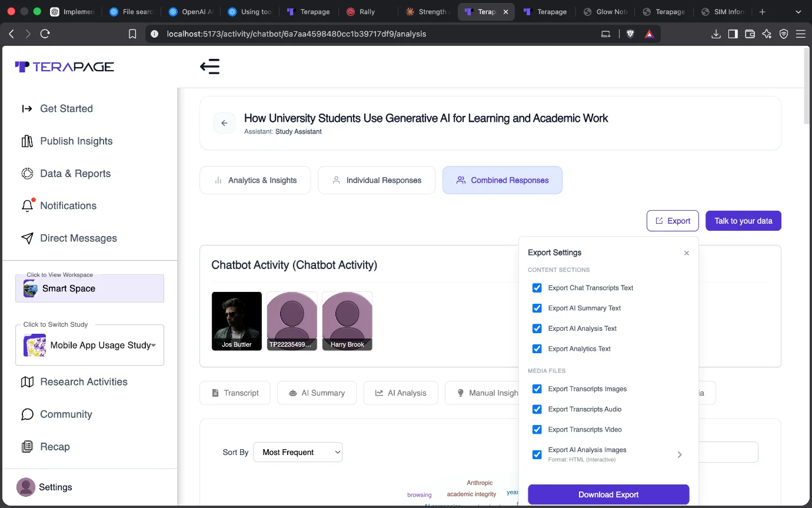Click Talk to your data

click(x=743, y=221)
